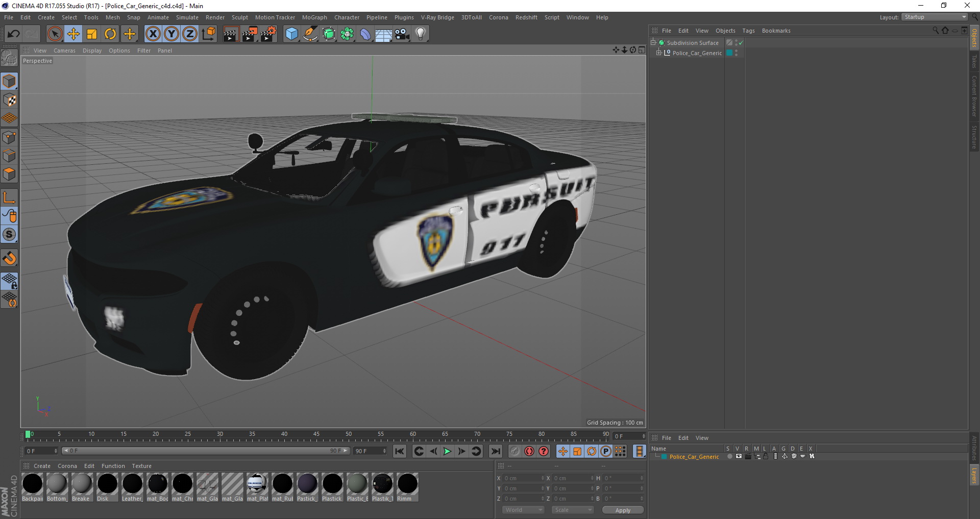Screen dimensions: 980x519
Task: Click frame 45 on timeline ruler
Action: click(316, 435)
